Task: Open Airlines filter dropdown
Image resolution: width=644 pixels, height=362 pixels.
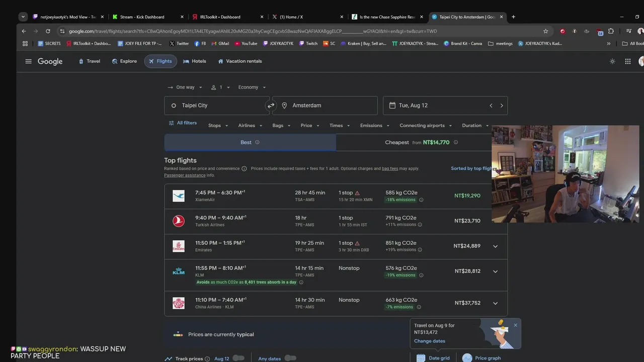Action: tap(250, 126)
